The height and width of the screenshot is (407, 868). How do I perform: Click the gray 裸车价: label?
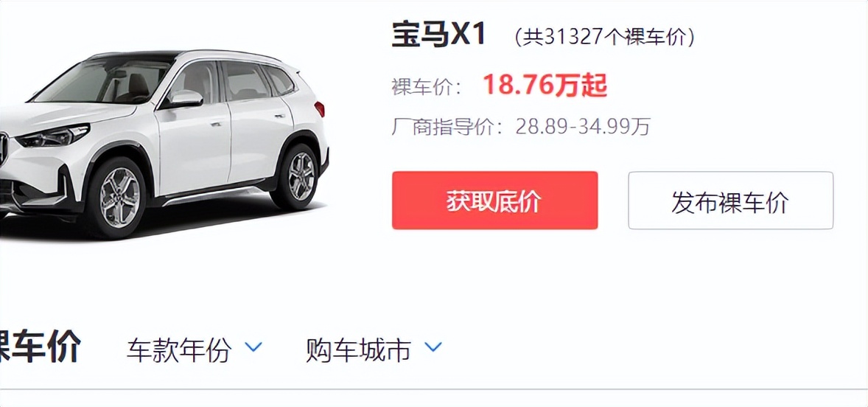click(x=427, y=88)
